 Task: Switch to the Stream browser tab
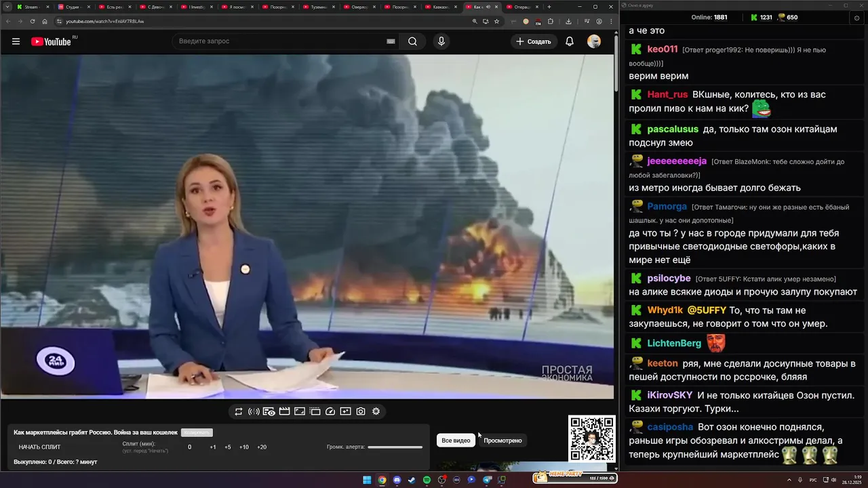coord(33,7)
